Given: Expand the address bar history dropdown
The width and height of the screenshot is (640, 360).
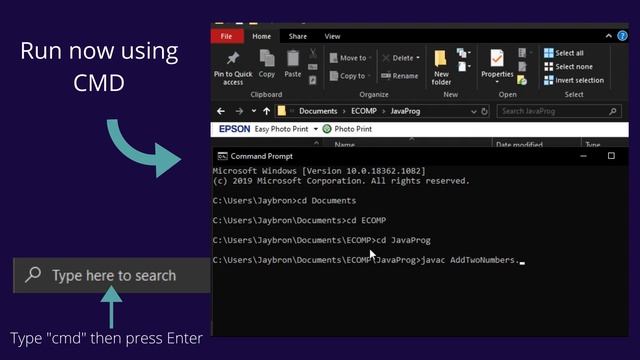Looking at the screenshot, I should [473, 111].
